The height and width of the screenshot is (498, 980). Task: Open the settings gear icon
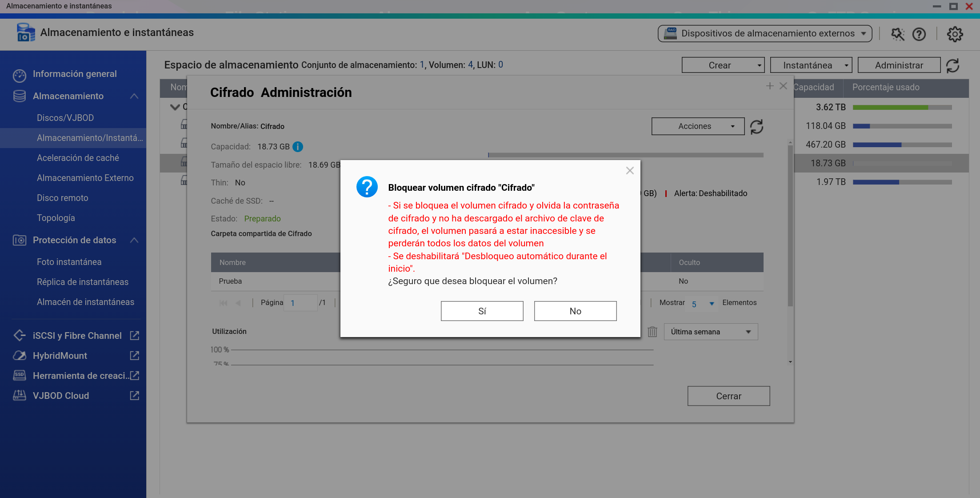[955, 34]
